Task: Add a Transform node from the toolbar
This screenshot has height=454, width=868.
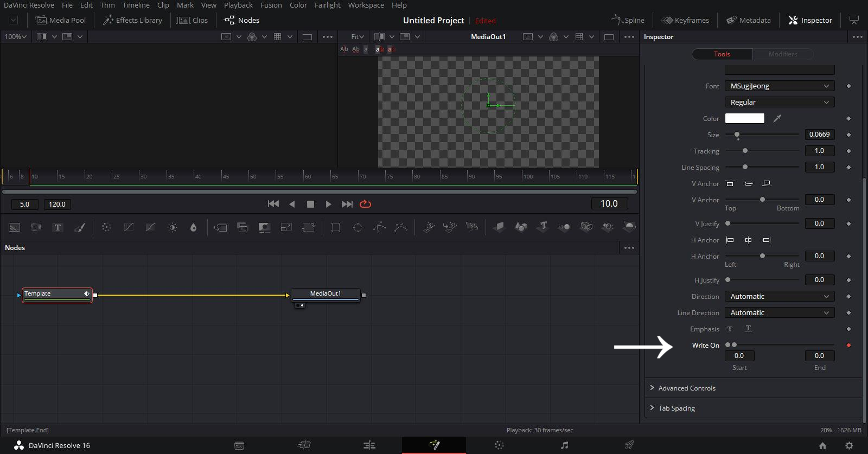Action: [x=308, y=227]
